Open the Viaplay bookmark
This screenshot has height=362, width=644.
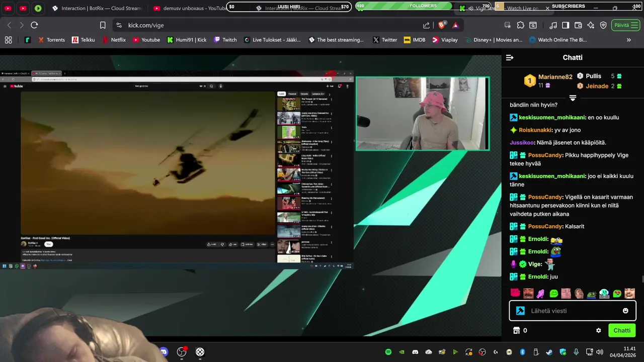pos(445,40)
